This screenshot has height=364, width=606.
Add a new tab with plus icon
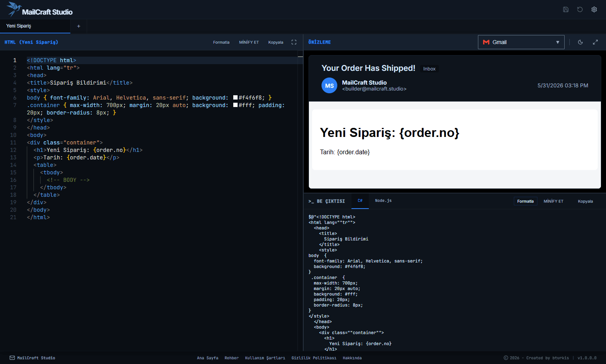78,26
